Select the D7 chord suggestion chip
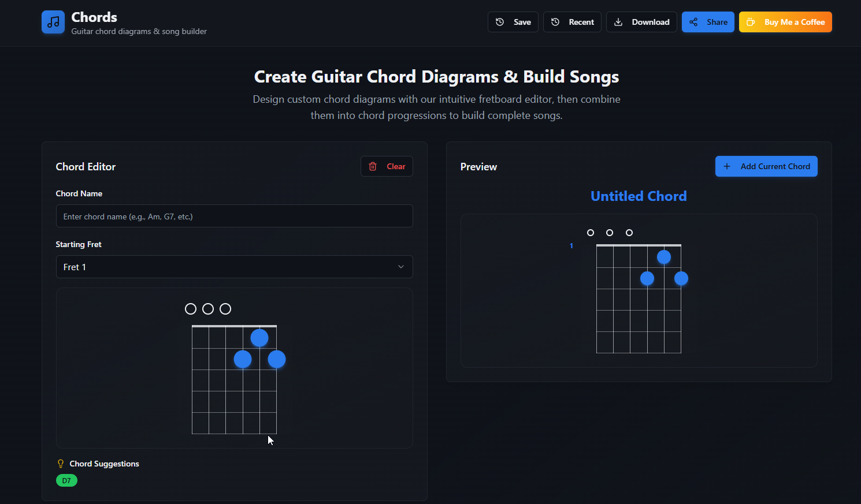861x504 pixels. (x=66, y=480)
